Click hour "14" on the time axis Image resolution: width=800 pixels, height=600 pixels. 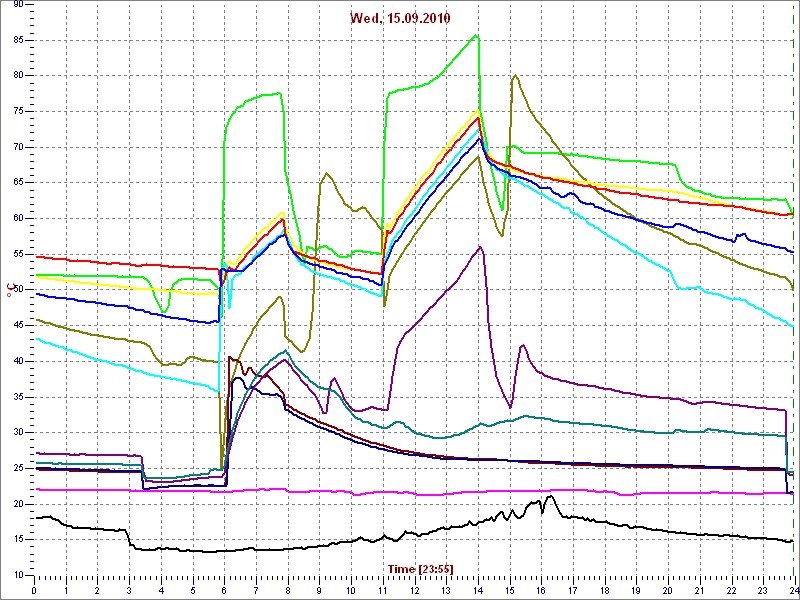478,591
